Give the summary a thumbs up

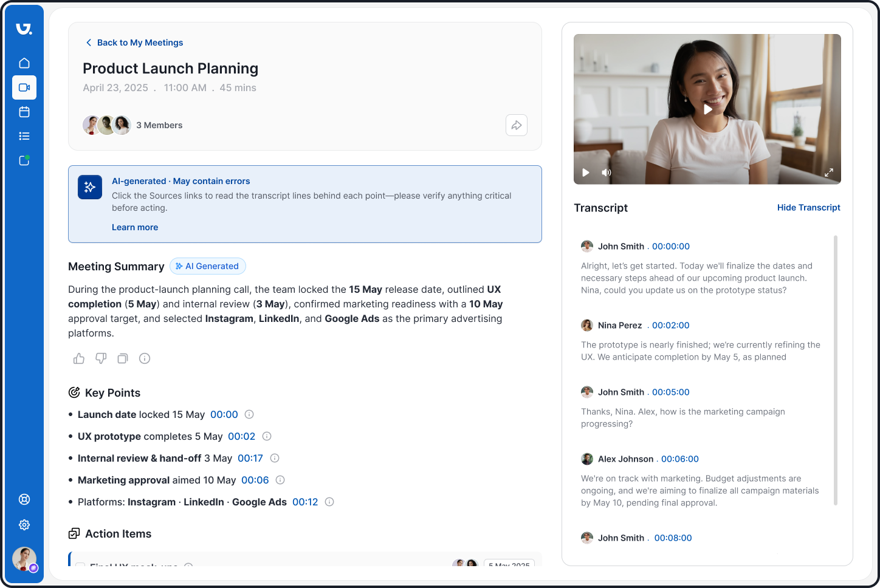pyautogui.click(x=79, y=358)
